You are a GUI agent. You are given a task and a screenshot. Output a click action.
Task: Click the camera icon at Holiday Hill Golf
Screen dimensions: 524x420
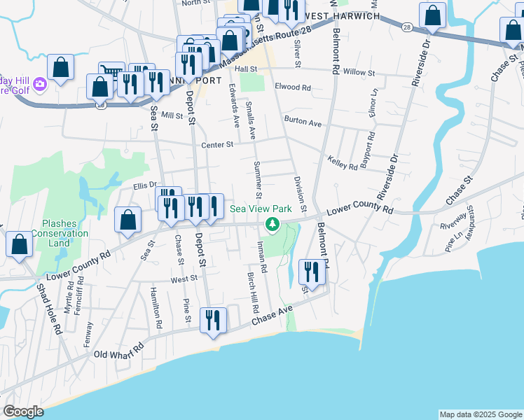click(x=40, y=85)
